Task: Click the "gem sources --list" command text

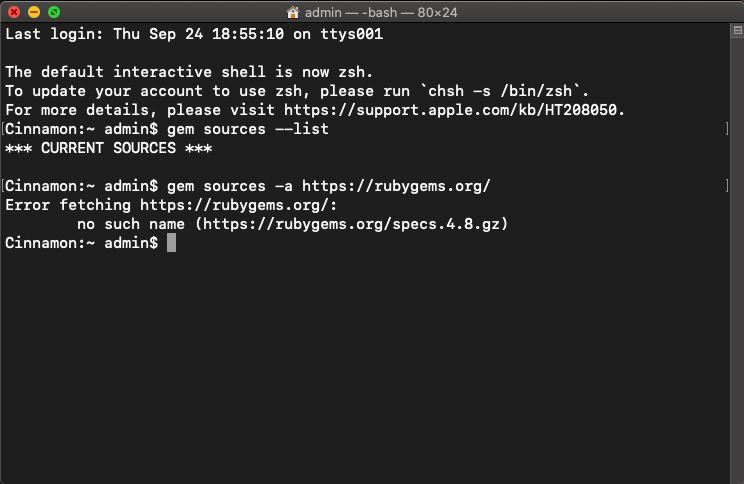Action: click(248, 129)
